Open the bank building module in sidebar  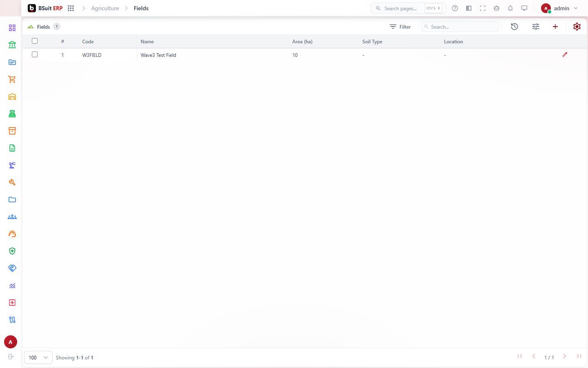pos(12,45)
